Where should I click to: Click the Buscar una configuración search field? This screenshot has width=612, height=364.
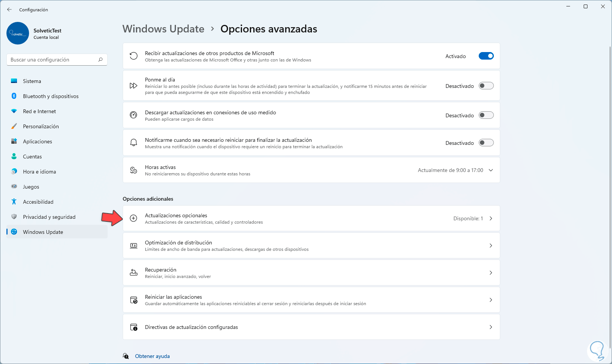click(57, 60)
